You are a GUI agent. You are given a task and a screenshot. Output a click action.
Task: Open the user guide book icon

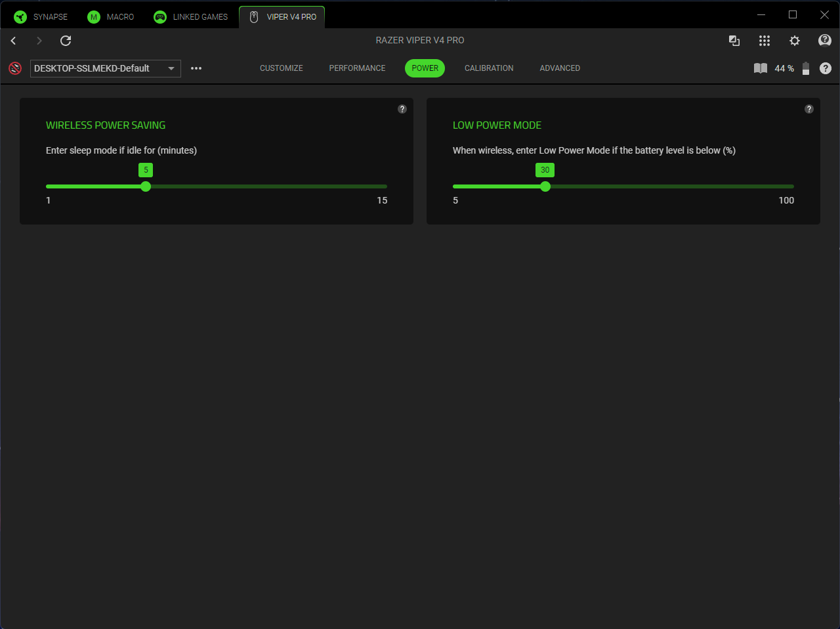[x=761, y=68]
